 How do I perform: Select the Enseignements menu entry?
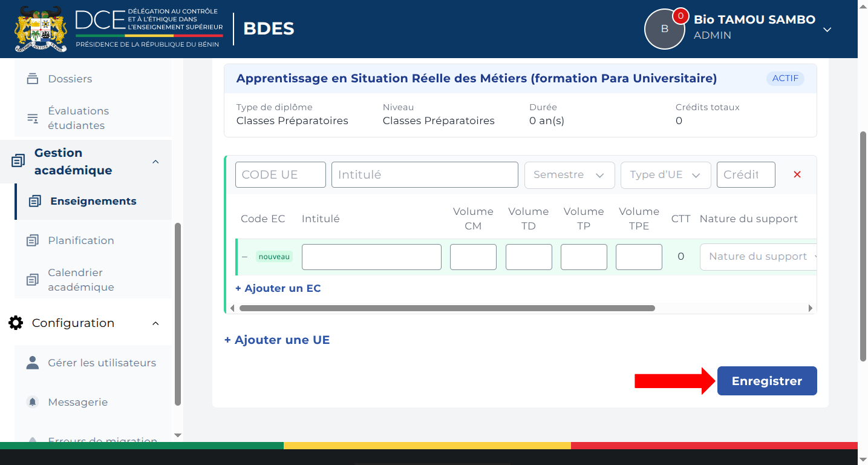coord(93,201)
